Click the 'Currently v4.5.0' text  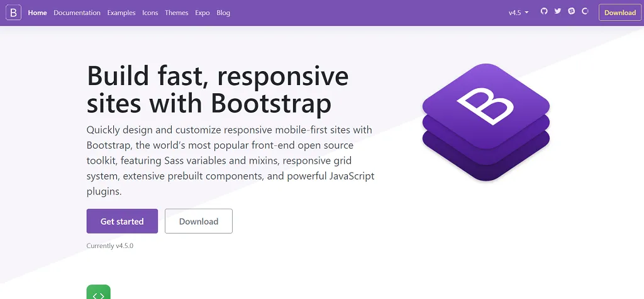pyautogui.click(x=110, y=246)
